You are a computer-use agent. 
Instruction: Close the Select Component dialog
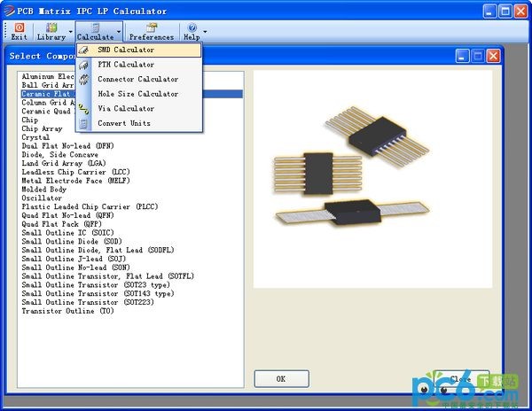coord(493,56)
